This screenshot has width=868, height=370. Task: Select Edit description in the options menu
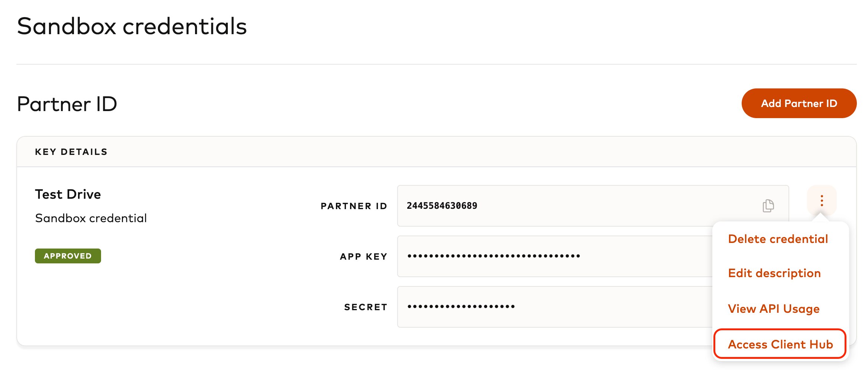[774, 273]
